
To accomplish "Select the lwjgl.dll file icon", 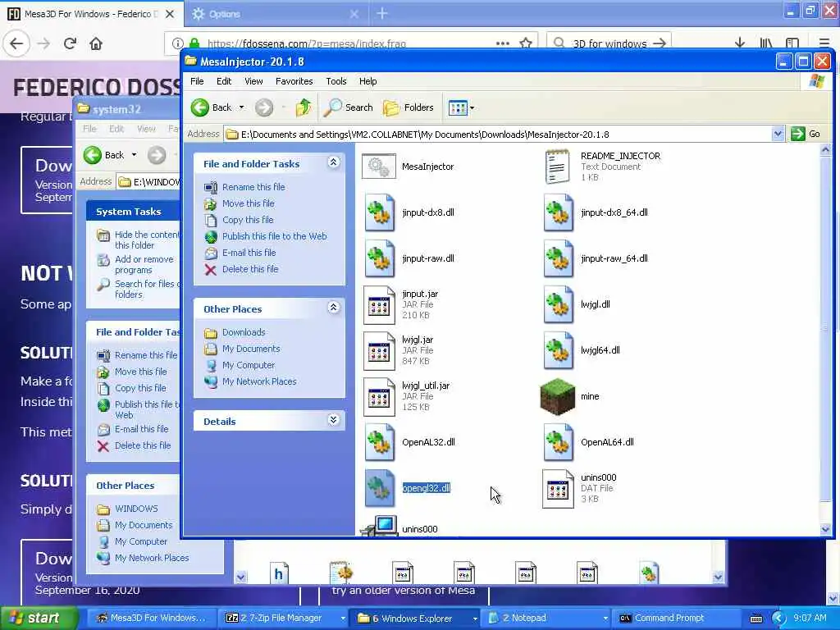I will pyautogui.click(x=558, y=305).
